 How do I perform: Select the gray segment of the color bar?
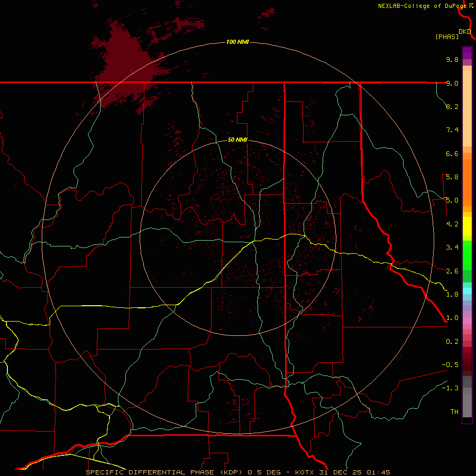point(467,397)
